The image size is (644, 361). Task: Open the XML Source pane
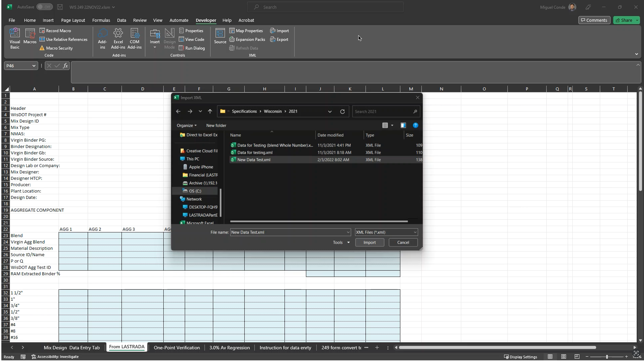[220, 36]
